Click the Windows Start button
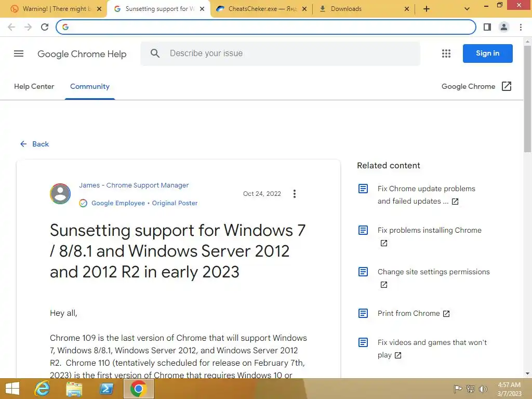 click(x=12, y=389)
